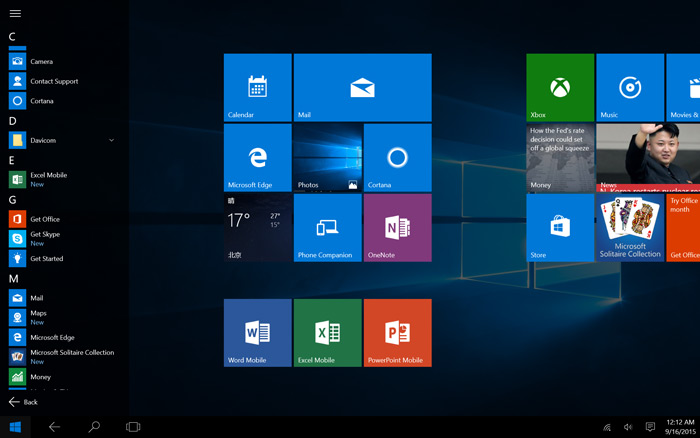Viewport: 700px width, 438px height.
Task: Open Contact Support from app list
Action: click(53, 81)
